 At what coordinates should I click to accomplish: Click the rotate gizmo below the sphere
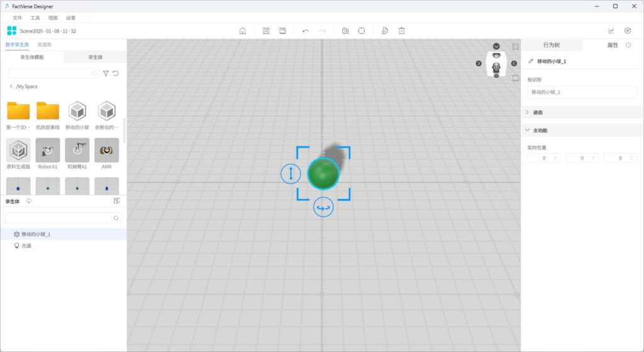tap(323, 207)
